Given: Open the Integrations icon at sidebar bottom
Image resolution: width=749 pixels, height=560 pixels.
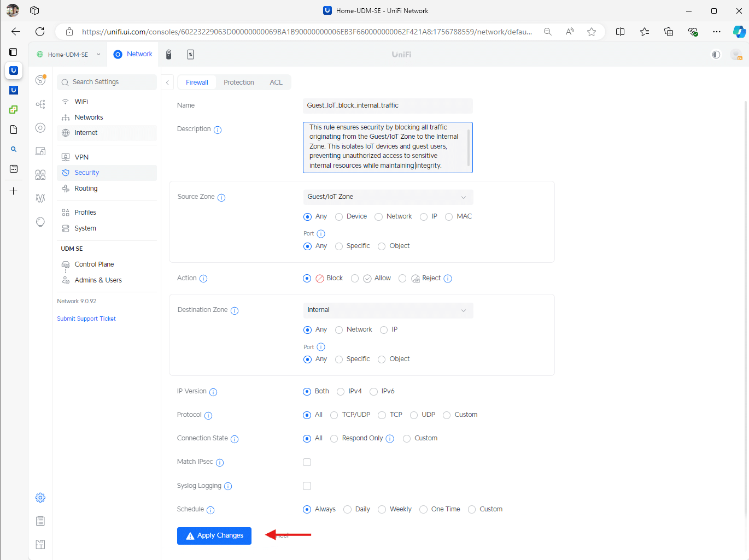Looking at the screenshot, I should pyautogui.click(x=40, y=545).
